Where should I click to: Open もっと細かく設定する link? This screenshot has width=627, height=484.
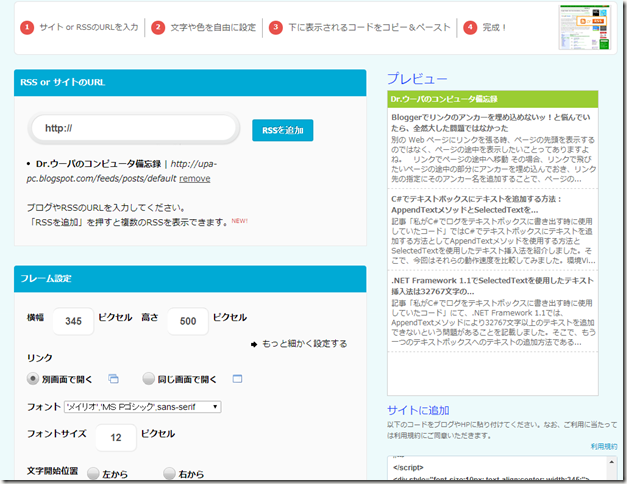pos(304,344)
